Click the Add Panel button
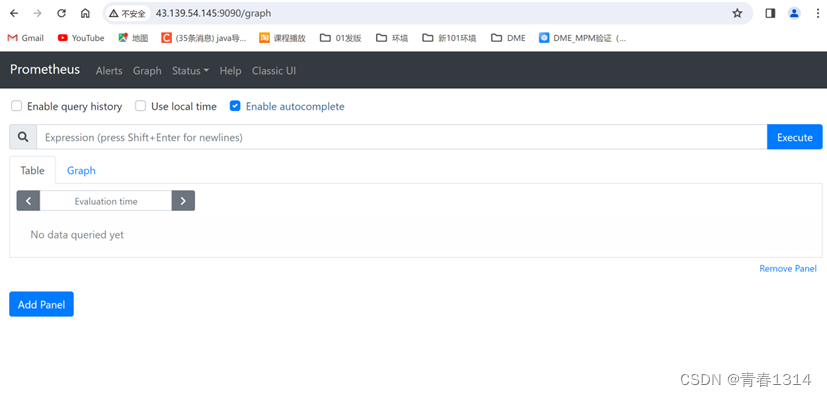The image size is (827, 397). point(41,304)
